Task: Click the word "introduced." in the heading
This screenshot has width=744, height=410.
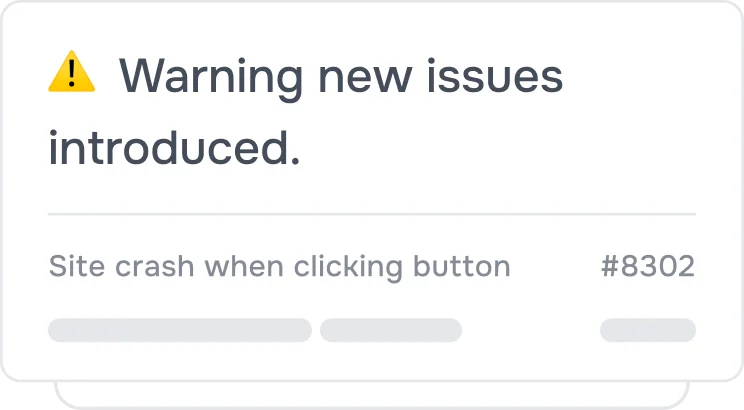Action: pyautogui.click(x=174, y=150)
